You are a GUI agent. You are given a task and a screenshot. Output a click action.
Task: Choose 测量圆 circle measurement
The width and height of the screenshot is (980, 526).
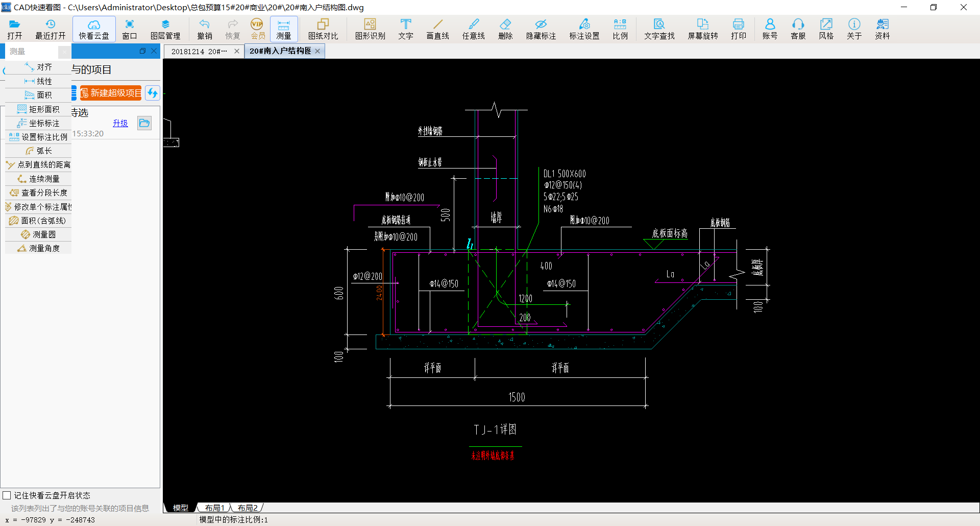point(38,234)
